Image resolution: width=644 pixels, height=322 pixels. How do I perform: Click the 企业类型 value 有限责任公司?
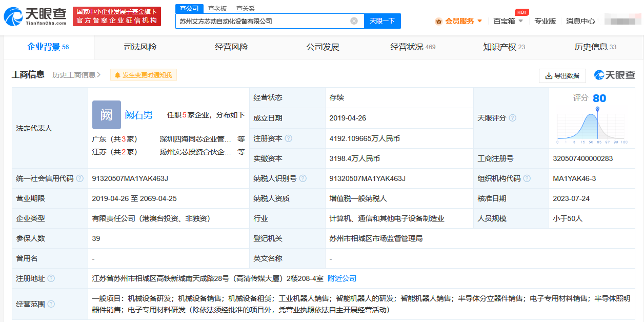151,218
